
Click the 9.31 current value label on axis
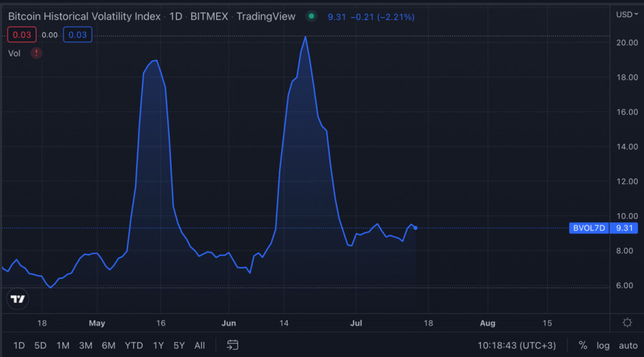(624, 228)
